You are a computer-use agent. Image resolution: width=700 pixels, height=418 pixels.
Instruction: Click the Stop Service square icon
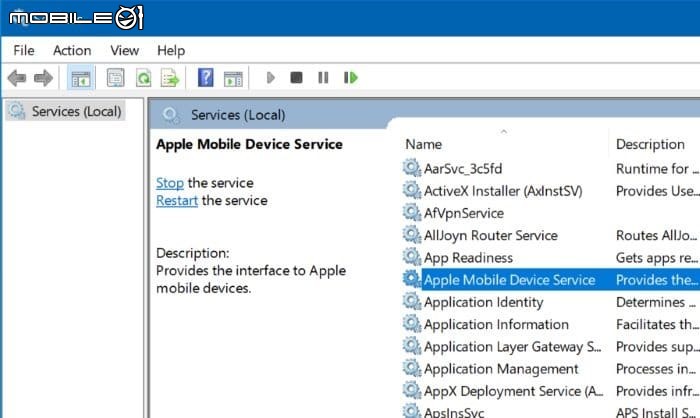(296, 78)
